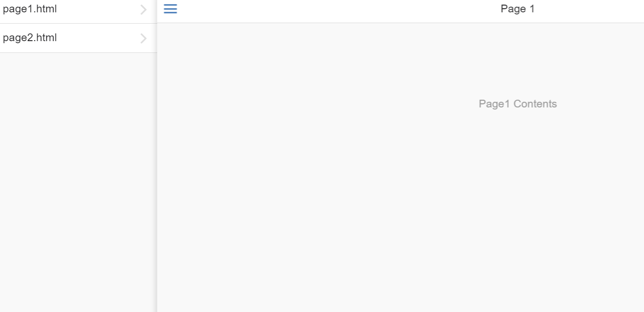The width and height of the screenshot is (644, 312).
Task: Click the Page1 Contents text
Action: pyautogui.click(x=517, y=104)
